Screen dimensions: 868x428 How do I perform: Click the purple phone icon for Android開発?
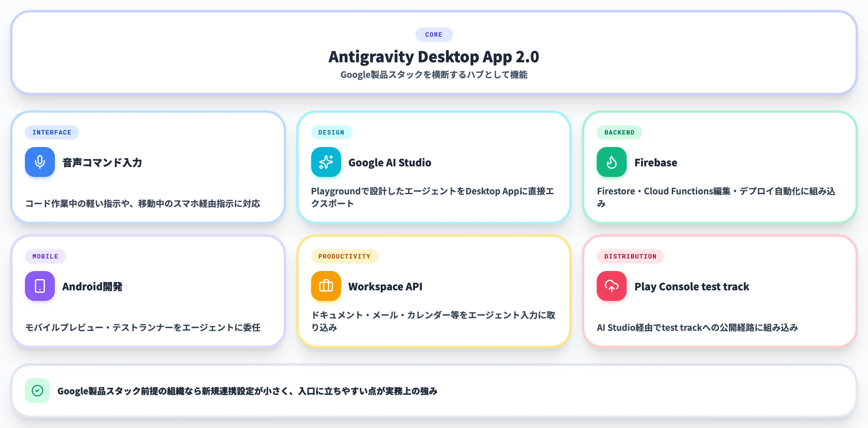[x=40, y=286]
